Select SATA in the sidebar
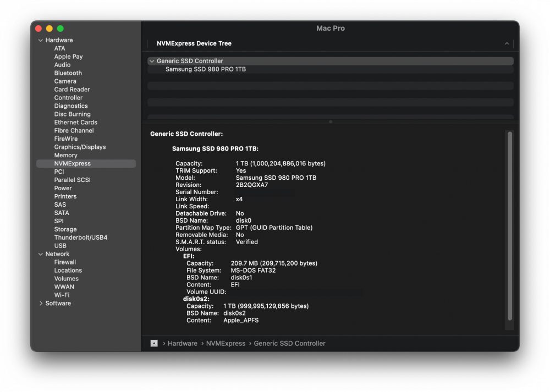Image resolution: width=550 pixels, height=392 pixels. click(62, 213)
